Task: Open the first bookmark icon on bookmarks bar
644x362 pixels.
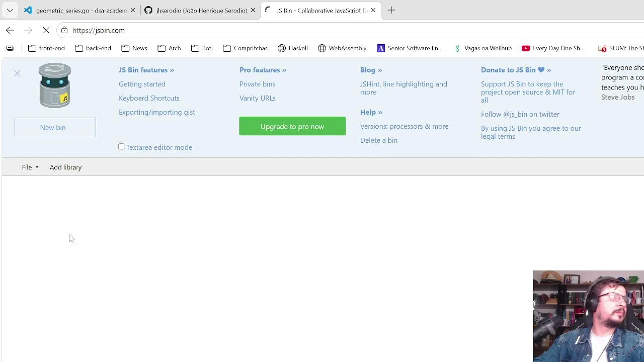Action: (x=10, y=48)
